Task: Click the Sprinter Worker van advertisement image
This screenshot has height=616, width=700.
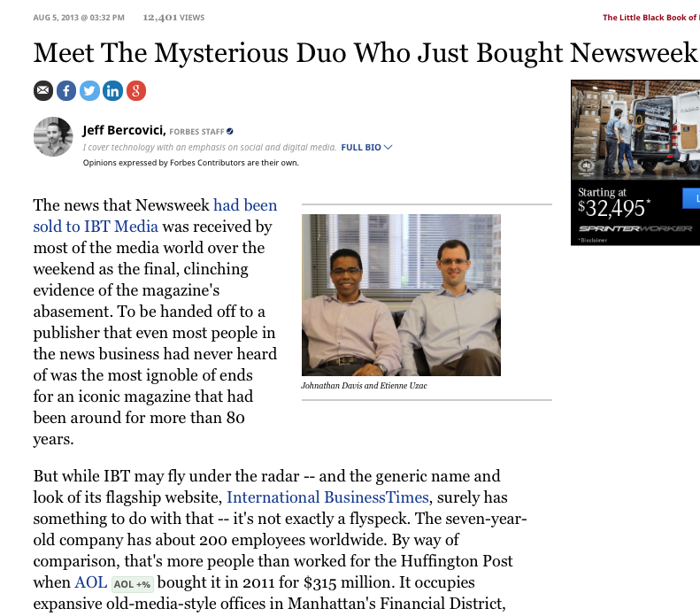Action: tap(635, 130)
